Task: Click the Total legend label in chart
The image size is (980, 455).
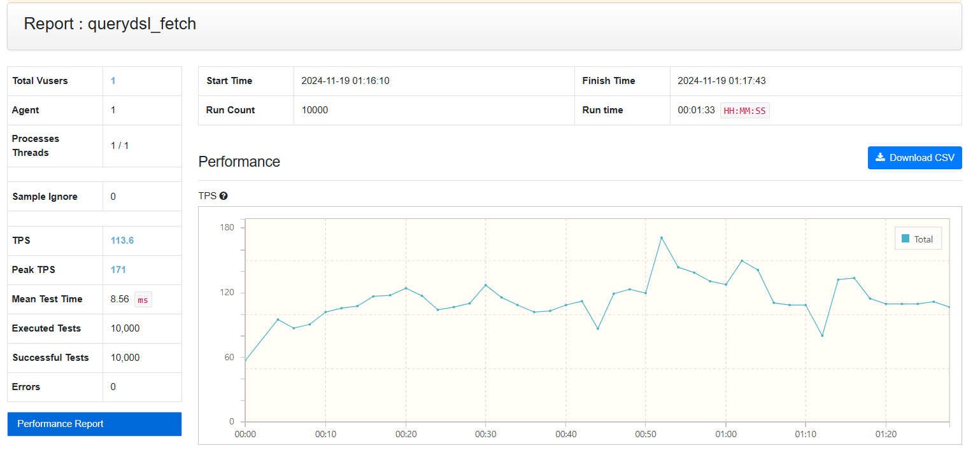Action: (923, 239)
